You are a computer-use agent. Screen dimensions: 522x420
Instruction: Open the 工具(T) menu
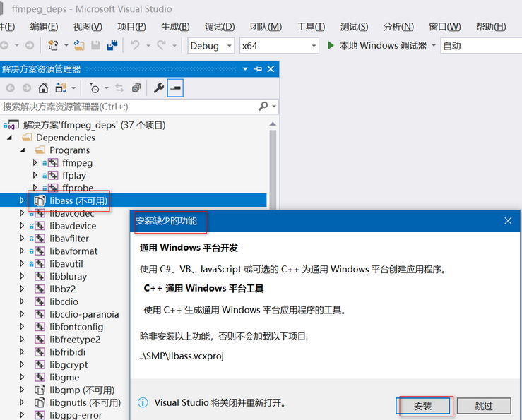point(311,27)
